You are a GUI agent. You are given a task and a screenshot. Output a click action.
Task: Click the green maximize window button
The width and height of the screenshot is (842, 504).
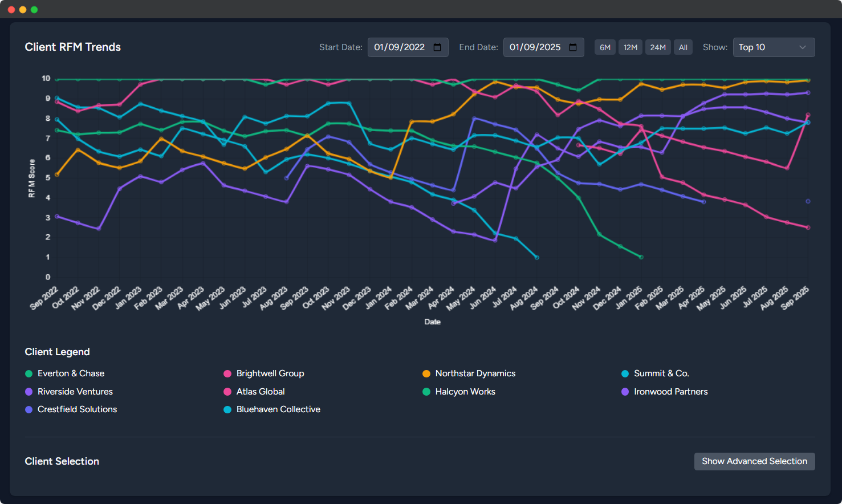[34, 10]
